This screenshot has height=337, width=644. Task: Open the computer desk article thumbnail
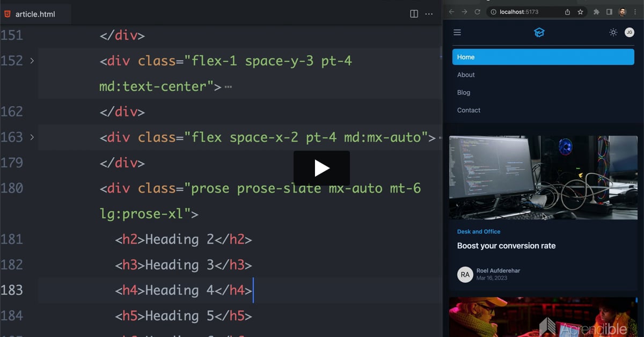[543, 178]
